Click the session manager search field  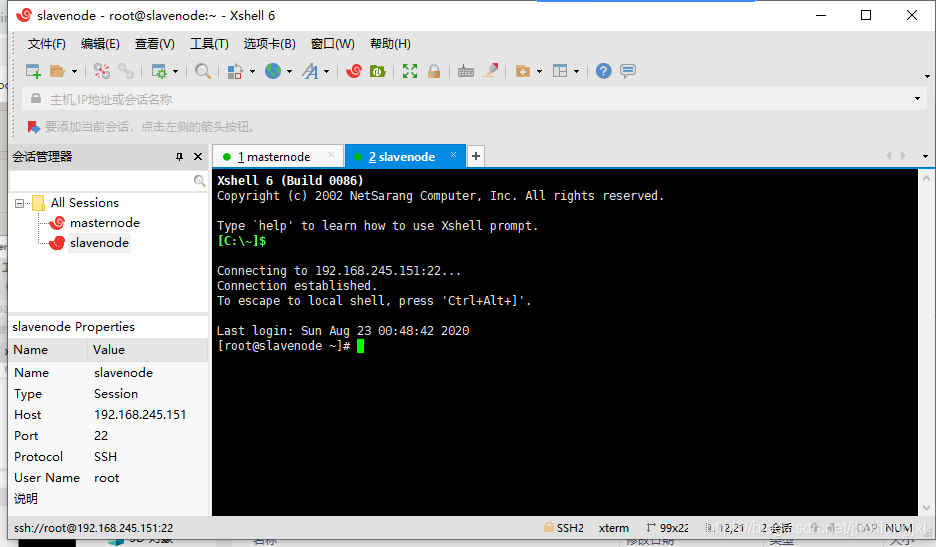[x=109, y=180]
